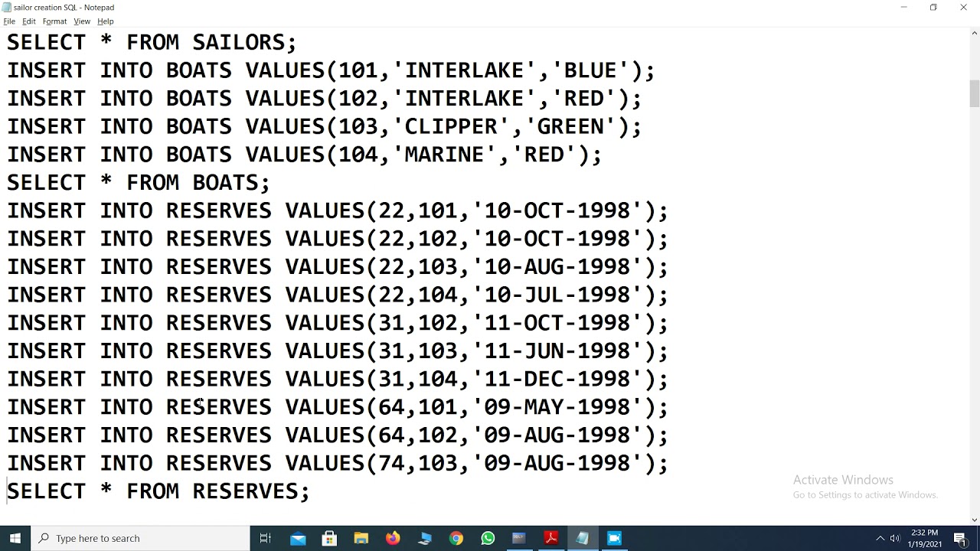Click the vertical scrollbar thumb
The image size is (980, 551).
[974, 93]
